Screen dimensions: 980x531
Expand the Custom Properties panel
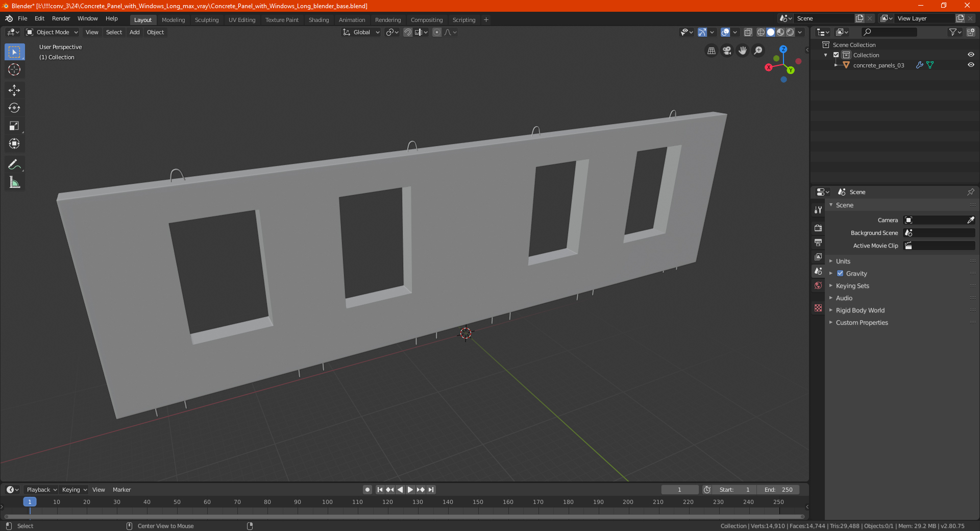tap(862, 323)
